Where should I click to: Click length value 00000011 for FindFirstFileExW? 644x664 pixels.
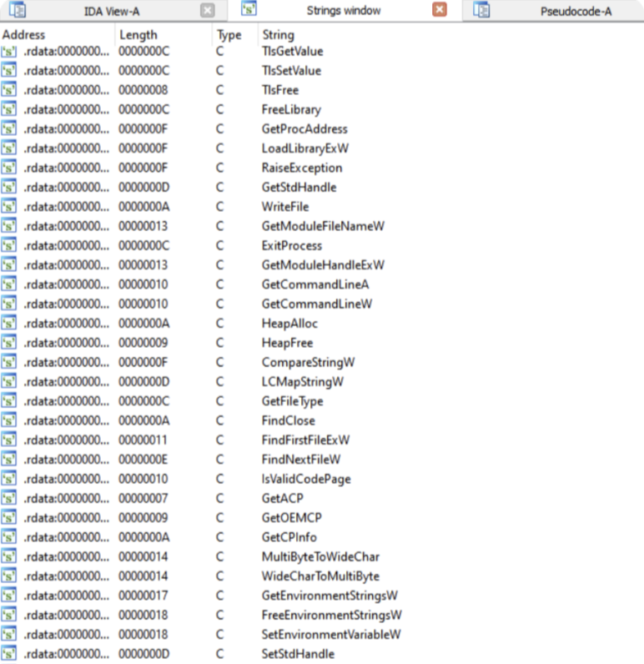point(143,440)
